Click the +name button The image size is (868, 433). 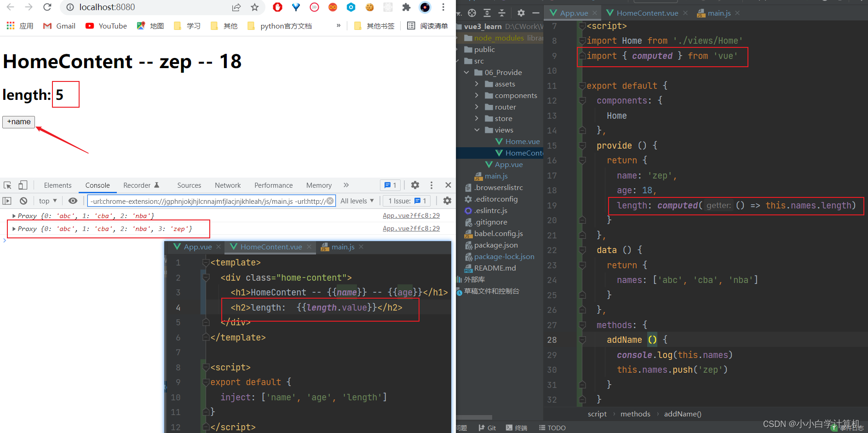click(x=19, y=122)
